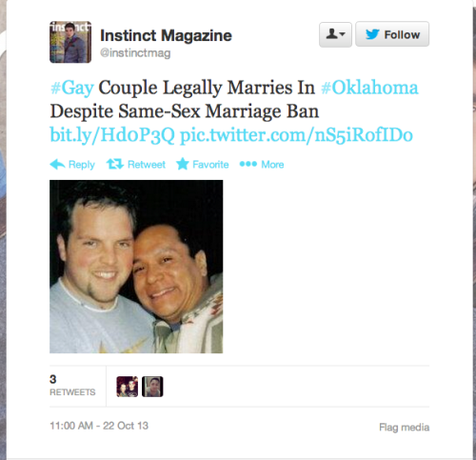
Task: Click the Twitter bird icon in Follow
Action: 372,34
